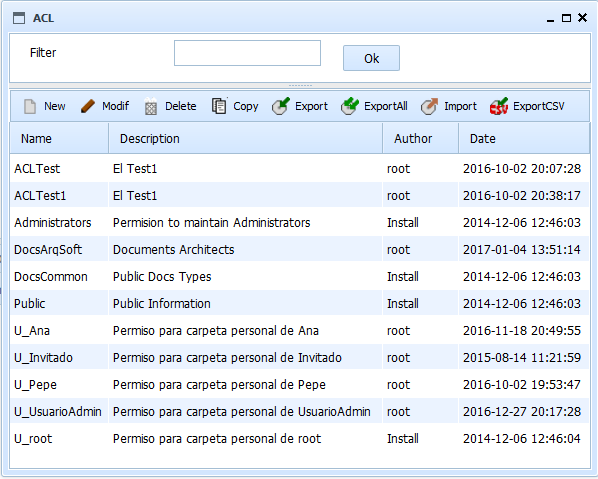598x479 pixels.
Task: Click the Ok filter button
Action: (371, 58)
